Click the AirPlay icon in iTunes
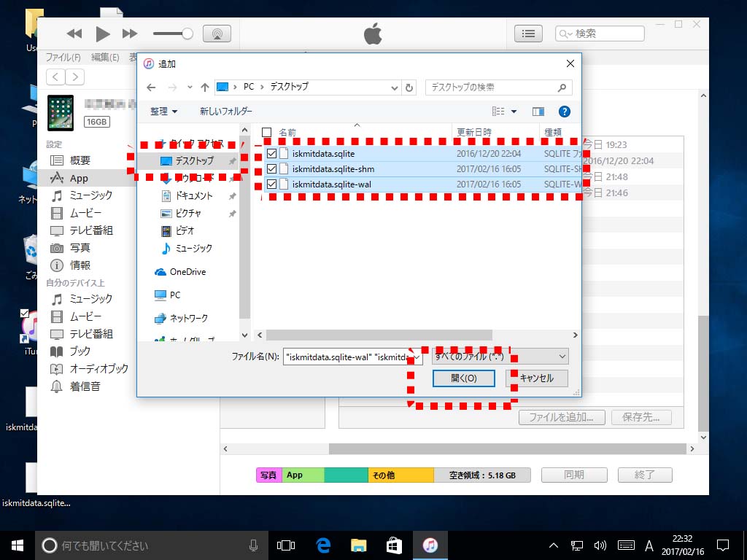 coord(217,34)
